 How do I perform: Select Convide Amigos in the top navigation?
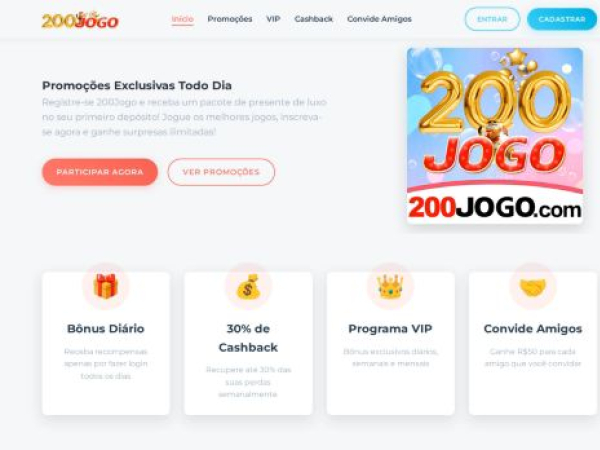[379, 19]
